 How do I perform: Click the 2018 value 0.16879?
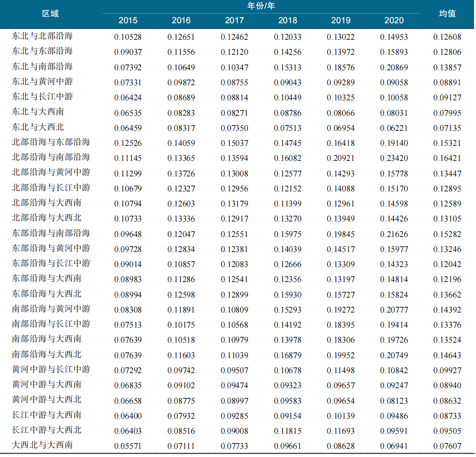pos(288,356)
